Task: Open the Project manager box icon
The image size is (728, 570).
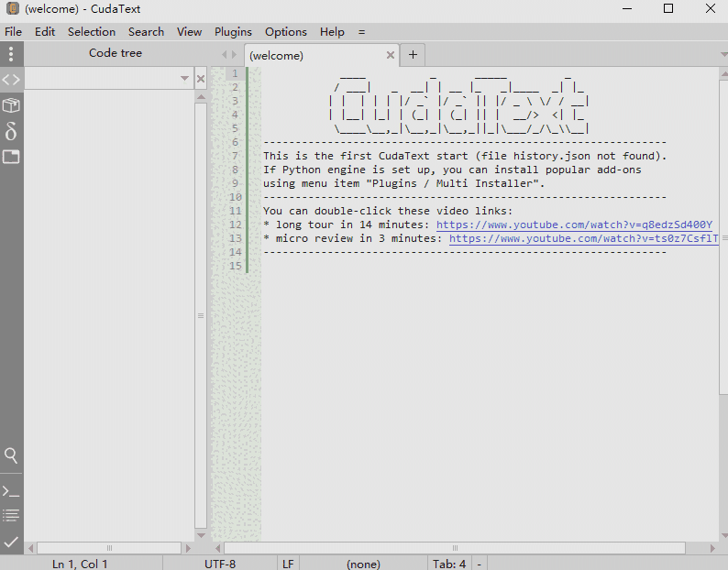Action: click(x=11, y=105)
